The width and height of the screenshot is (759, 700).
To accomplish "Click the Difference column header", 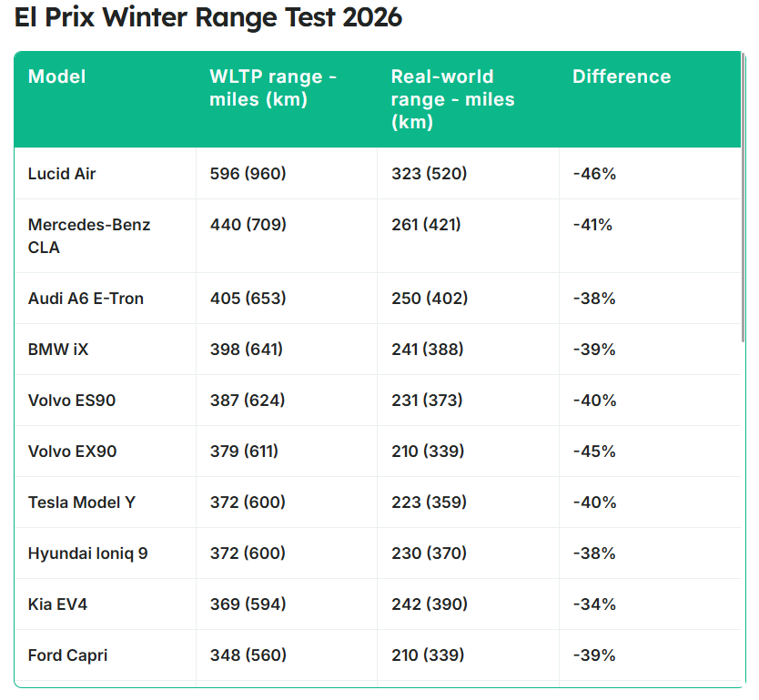I will click(622, 77).
